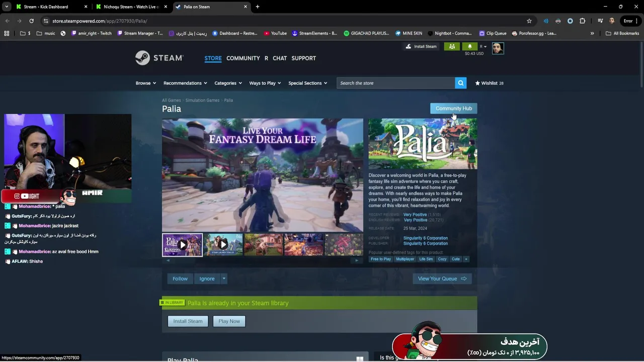
Task: Play the second trailer thumbnail
Action: [x=223, y=245]
